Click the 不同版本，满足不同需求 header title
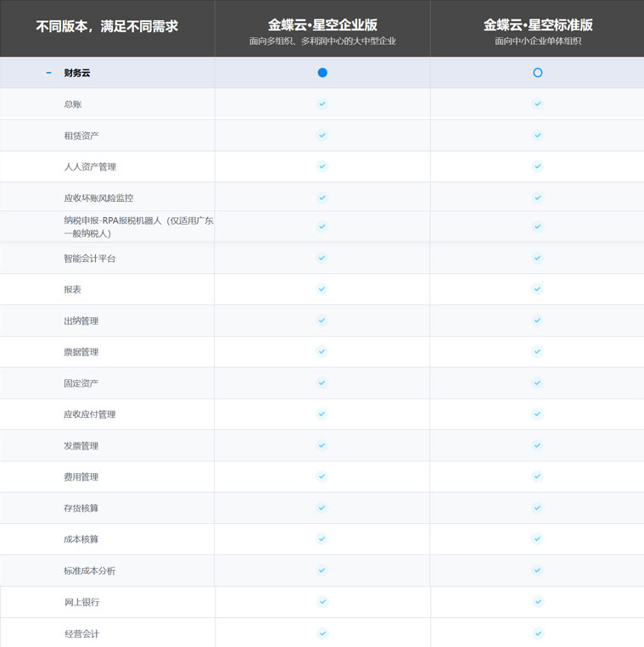This screenshot has height=647, width=644. (x=107, y=26)
